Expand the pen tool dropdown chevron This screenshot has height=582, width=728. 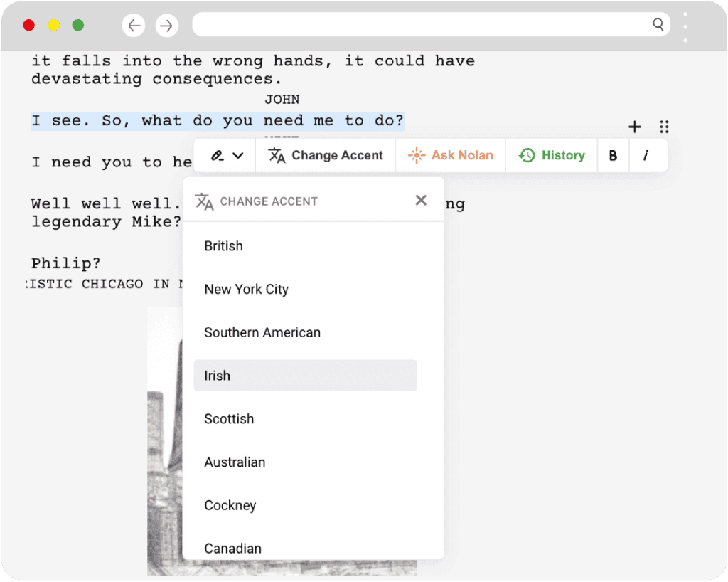pos(238,155)
